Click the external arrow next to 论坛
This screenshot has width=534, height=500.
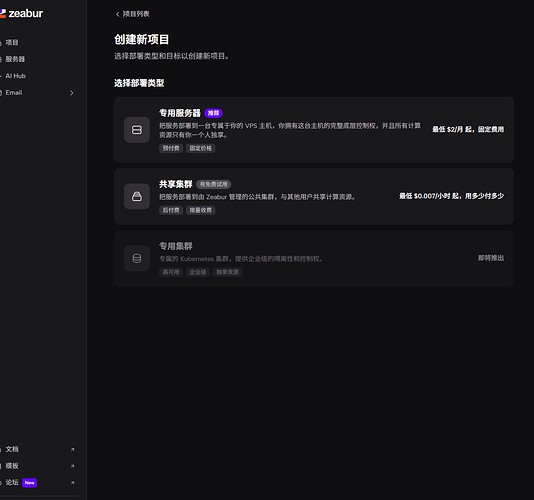click(72, 483)
